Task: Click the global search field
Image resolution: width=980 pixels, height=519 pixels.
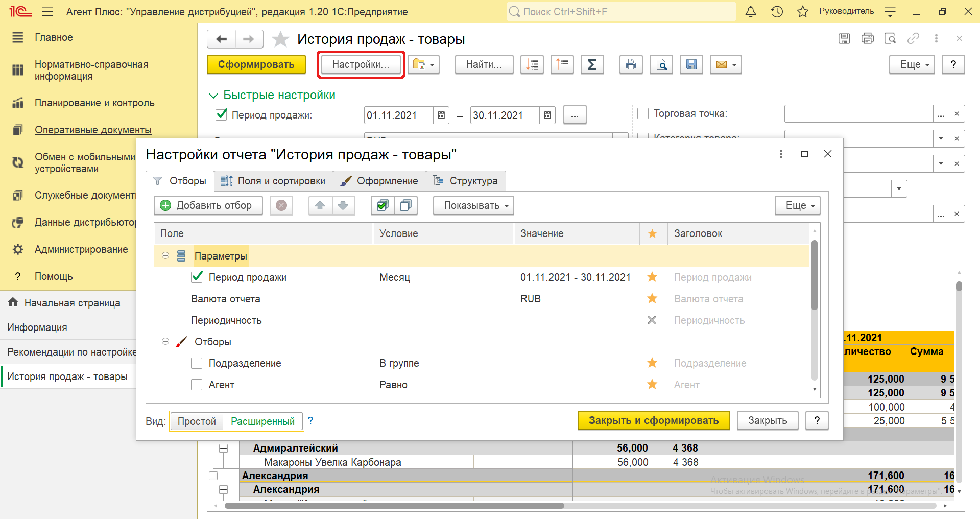Action: click(x=622, y=12)
